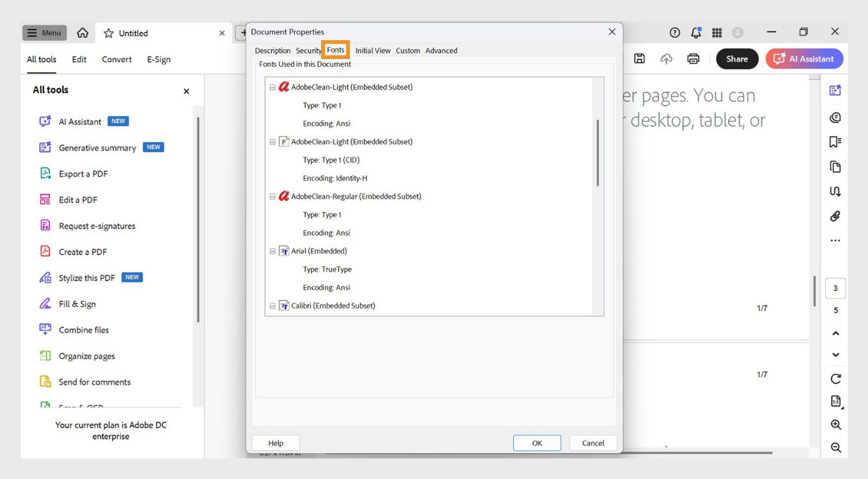Viewport: 868px width, 479px height.
Task: Zoom in using the magnifier icon
Action: point(836,424)
